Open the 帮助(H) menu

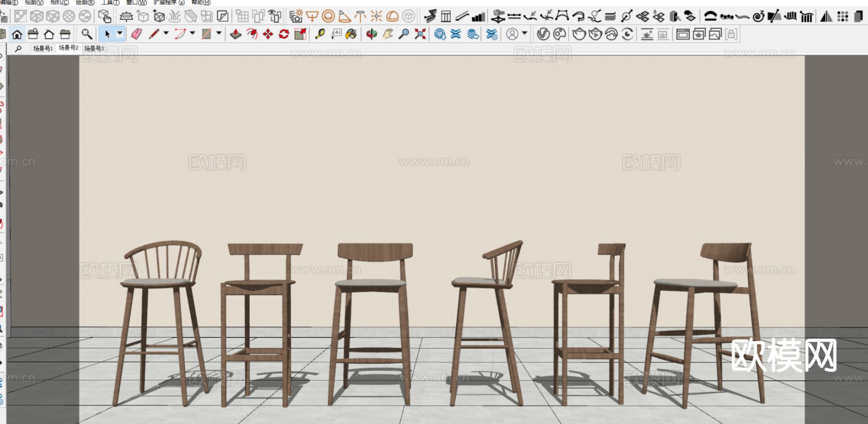point(201,2)
